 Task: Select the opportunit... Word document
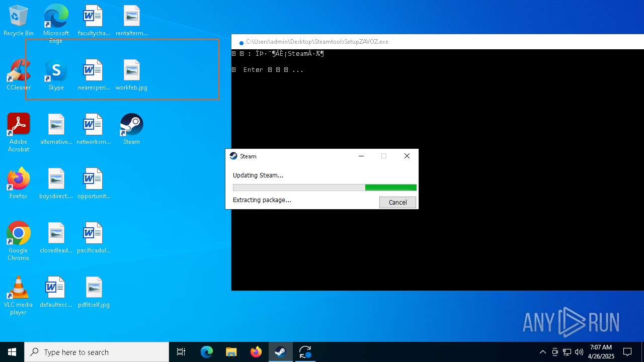point(94,184)
